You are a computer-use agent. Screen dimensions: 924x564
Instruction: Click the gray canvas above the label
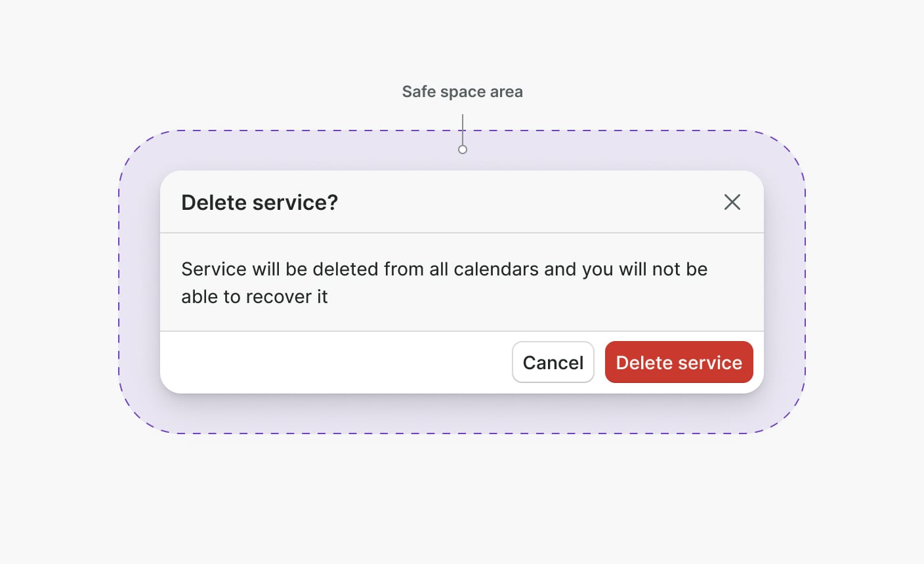[x=462, y=39]
